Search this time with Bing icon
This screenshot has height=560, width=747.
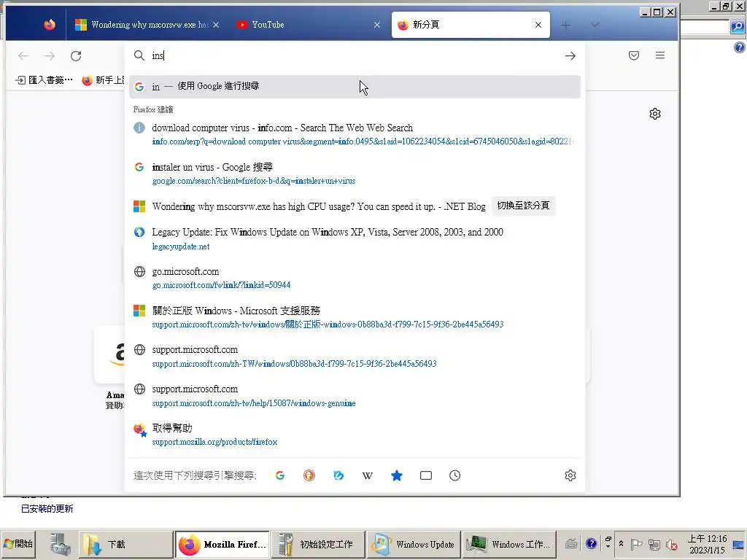pos(338,475)
